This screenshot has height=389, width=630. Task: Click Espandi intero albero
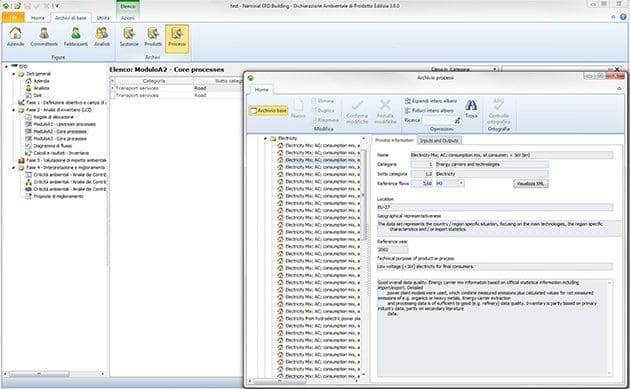point(431,101)
